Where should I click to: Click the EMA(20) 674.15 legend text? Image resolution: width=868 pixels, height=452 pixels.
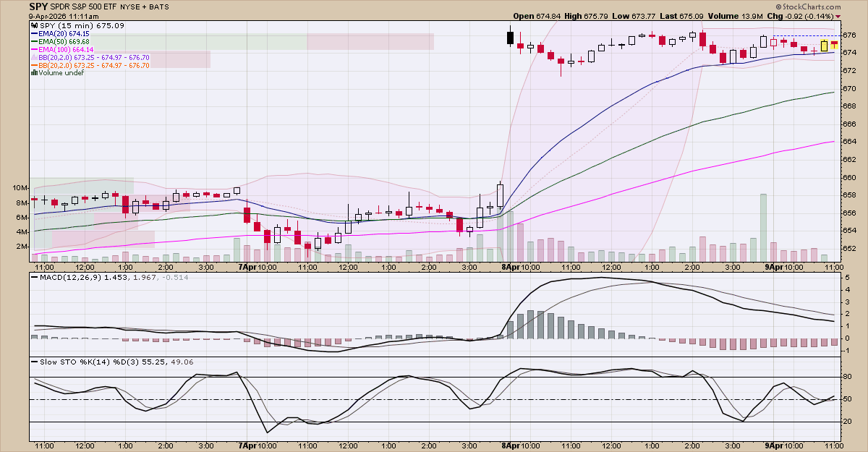[x=64, y=34]
